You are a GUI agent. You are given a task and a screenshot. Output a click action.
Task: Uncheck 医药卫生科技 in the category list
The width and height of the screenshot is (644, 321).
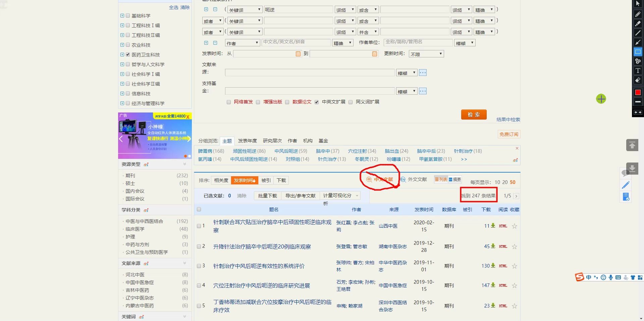(128, 54)
